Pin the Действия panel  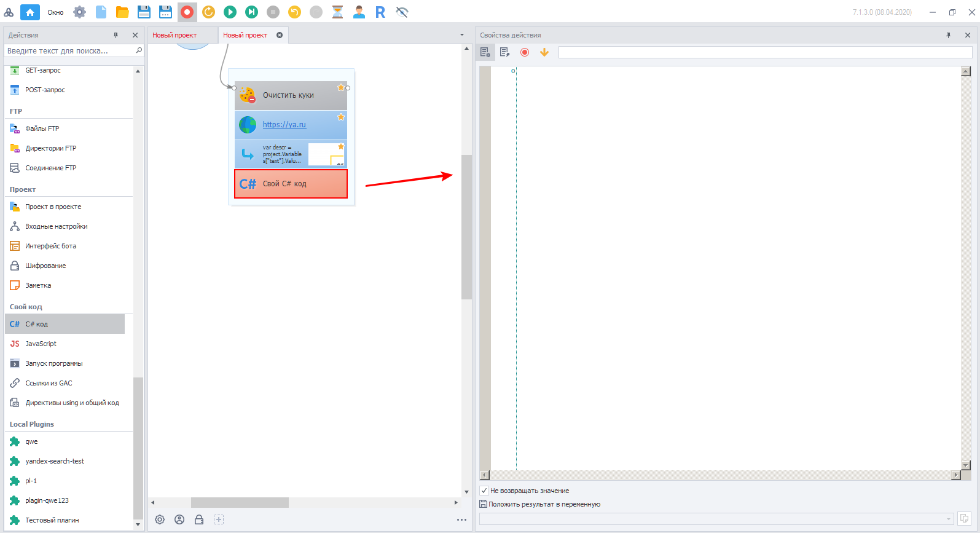(x=116, y=35)
